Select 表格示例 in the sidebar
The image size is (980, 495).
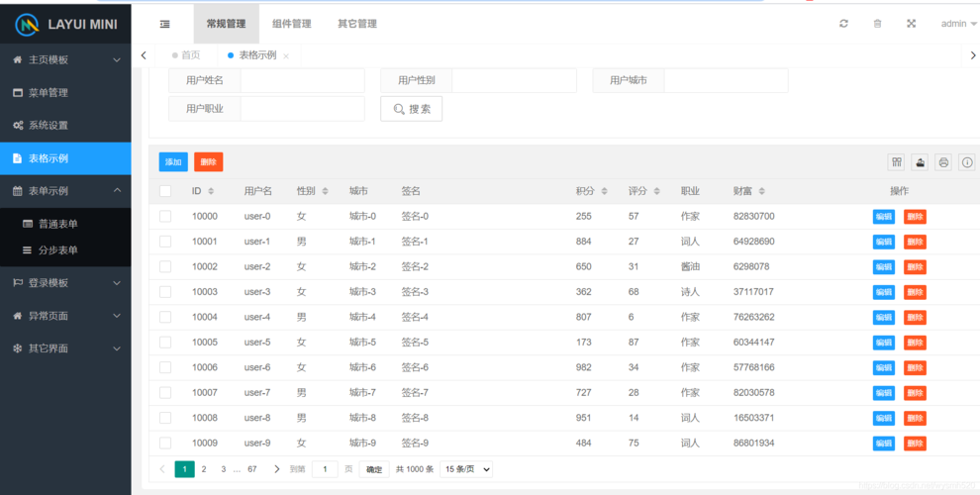(x=65, y=158)
